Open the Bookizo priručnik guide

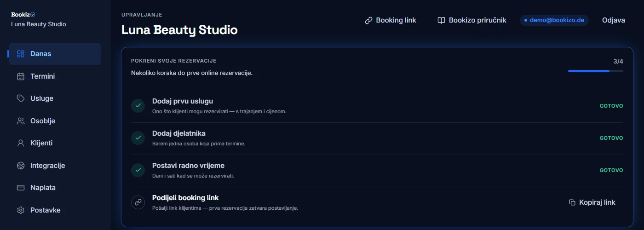472,20
